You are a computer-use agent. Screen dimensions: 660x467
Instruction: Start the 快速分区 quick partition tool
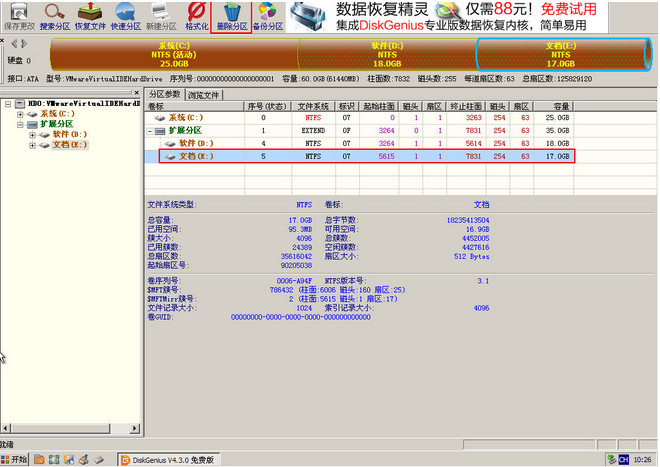click(125, 17)
